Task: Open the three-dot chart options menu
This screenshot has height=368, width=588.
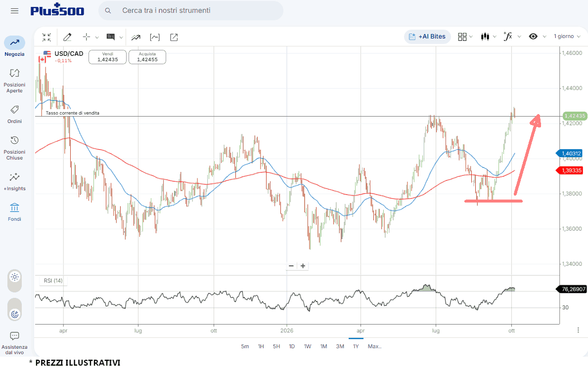Action: point(578,330)
